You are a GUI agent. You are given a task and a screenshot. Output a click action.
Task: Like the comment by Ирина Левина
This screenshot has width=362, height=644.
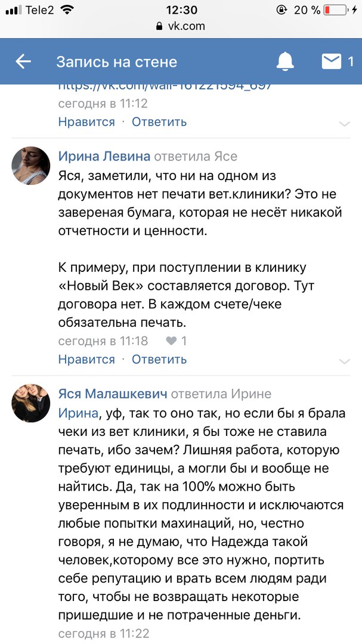tap(86, 360)
